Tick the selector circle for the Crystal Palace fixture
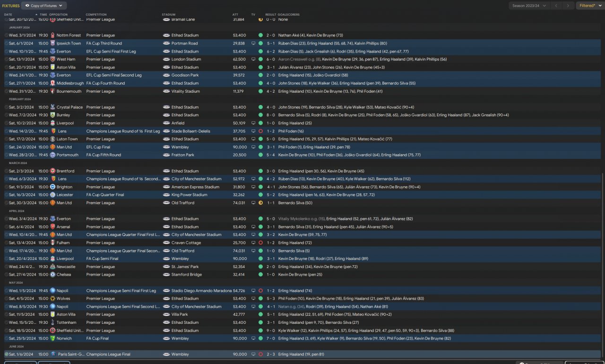Screen dimensions: 605x364 (7, 107)
